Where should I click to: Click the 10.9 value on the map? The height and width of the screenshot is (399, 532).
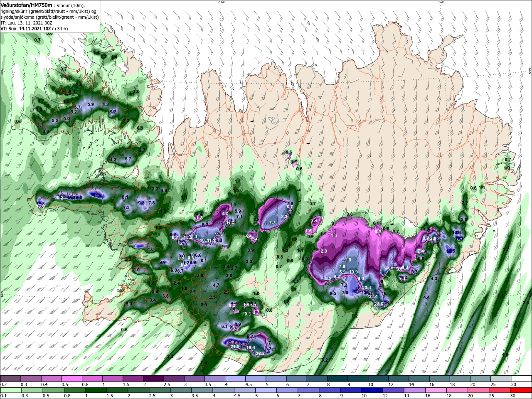353,272
